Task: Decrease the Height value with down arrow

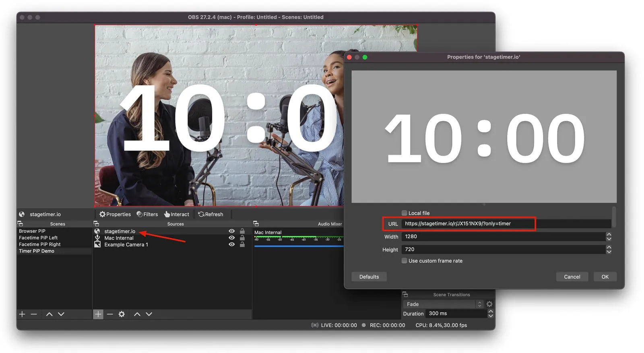Action: click(x=609, y=252)
